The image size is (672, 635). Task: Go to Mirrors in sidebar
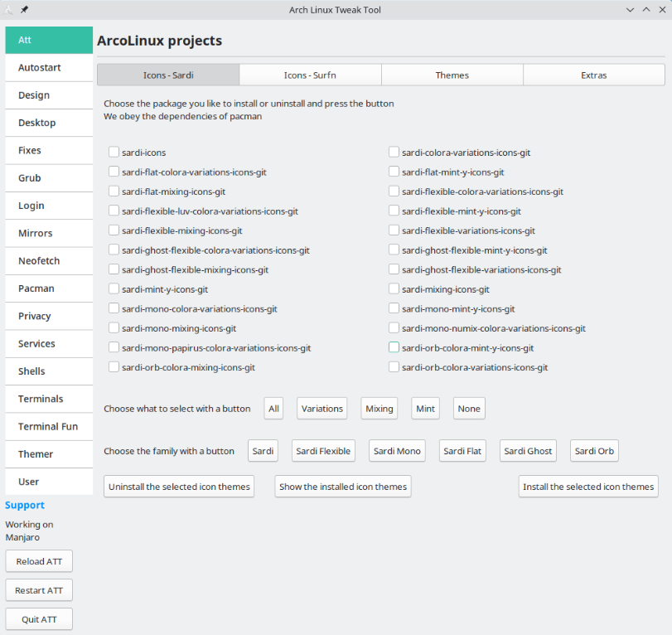point(49,233)
